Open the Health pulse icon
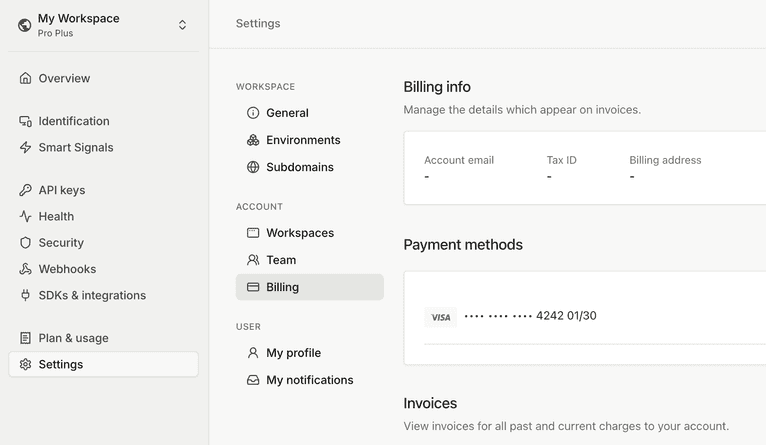Screen dimensions: 766x445 26,216
